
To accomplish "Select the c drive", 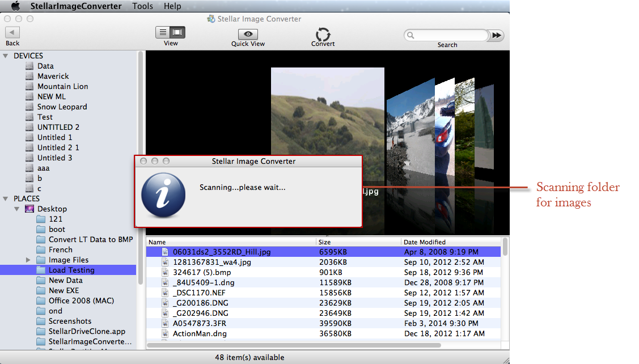I will tap(39, 188).
